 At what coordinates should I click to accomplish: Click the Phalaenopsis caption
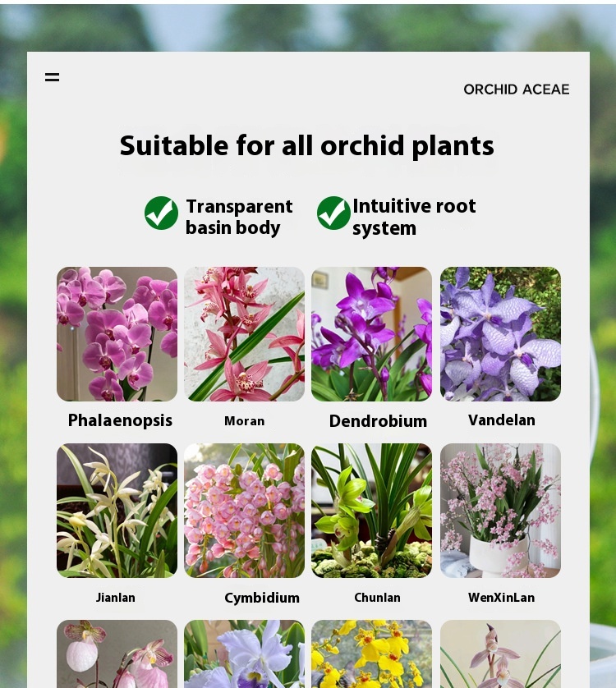[x=120, y=420]
